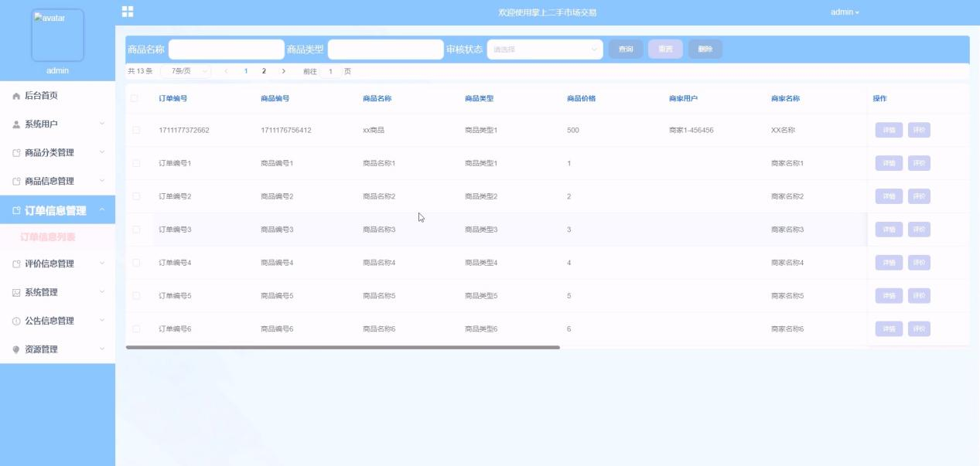Expand the 系统用户 menu chevron

[102, 124]
